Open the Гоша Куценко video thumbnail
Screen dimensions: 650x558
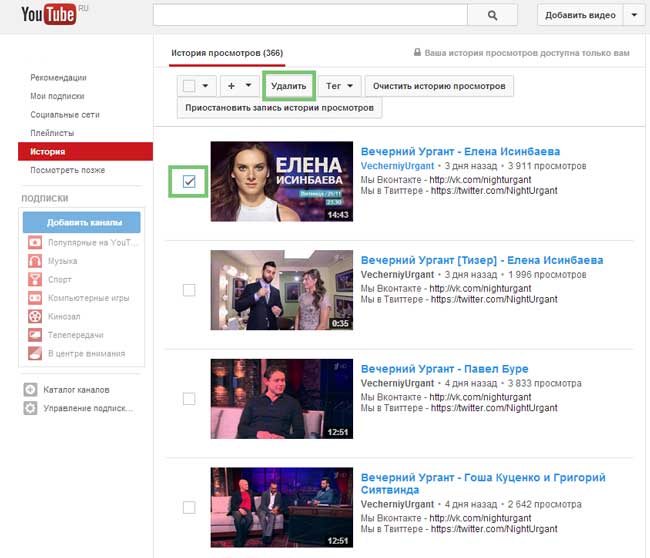(x=282, y=507)
